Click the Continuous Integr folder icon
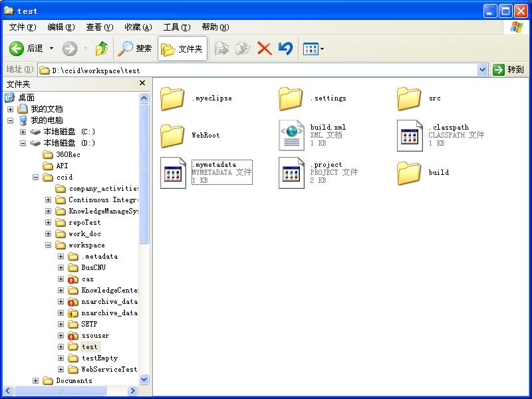 [61, 200]
